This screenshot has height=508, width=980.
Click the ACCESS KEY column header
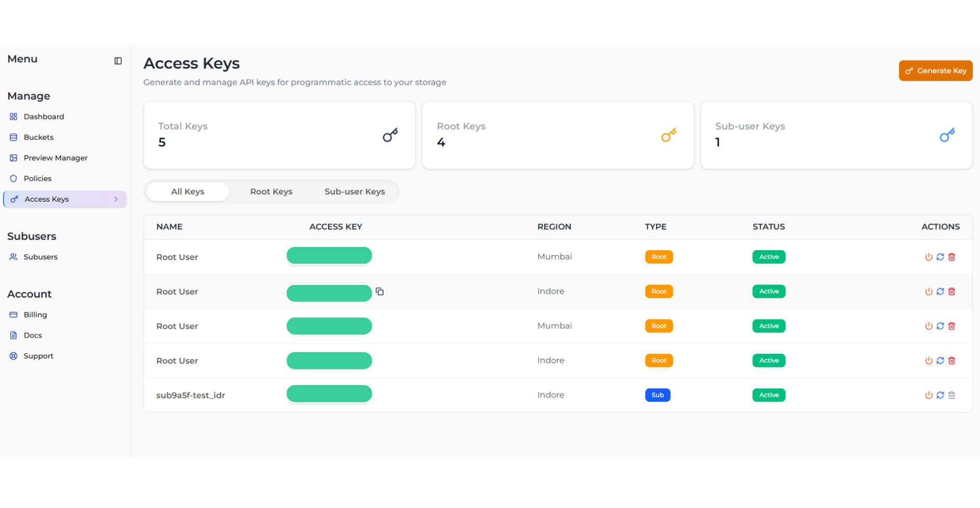[336, 227]
